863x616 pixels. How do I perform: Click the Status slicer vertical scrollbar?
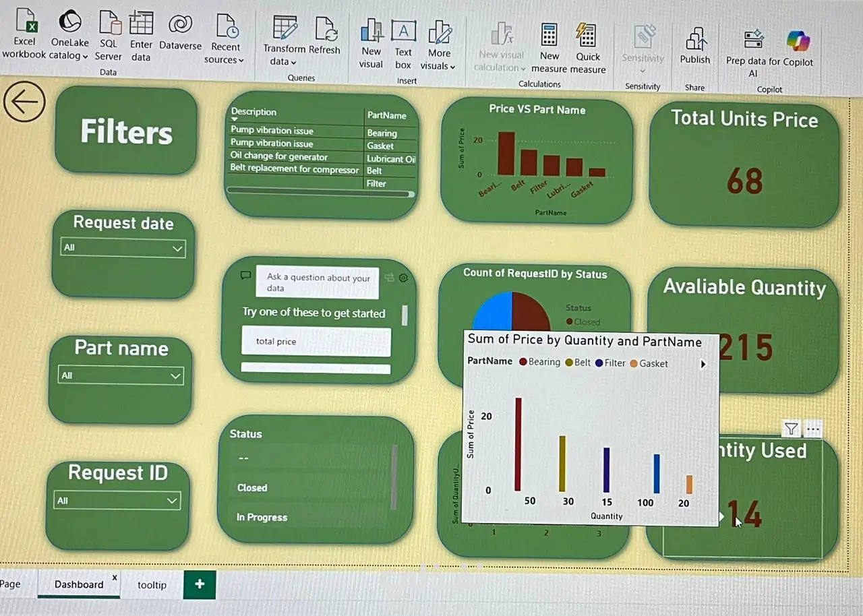tap(394, 477)
